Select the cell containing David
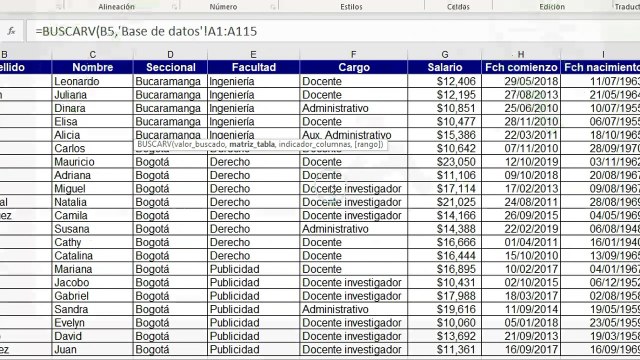640x360 pixels. (93, 336)
